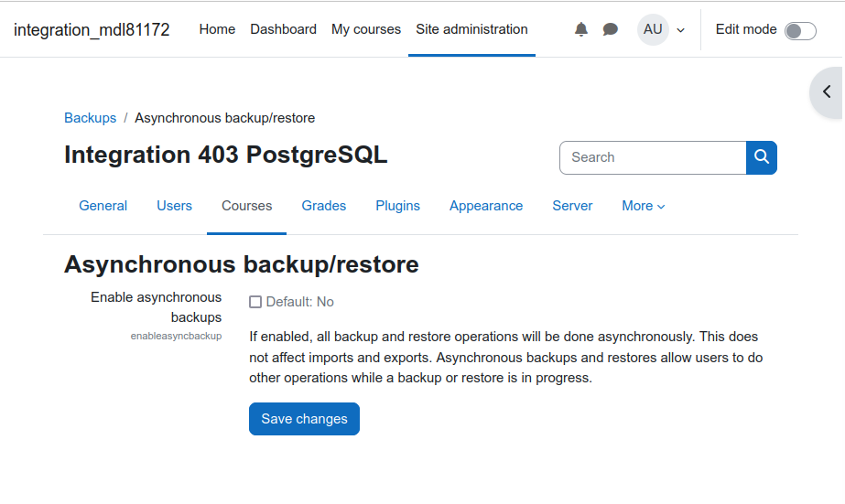Follow the Backups breadcrumb link
This screenshot has height=504, width=845.
[x=90, y=118]
